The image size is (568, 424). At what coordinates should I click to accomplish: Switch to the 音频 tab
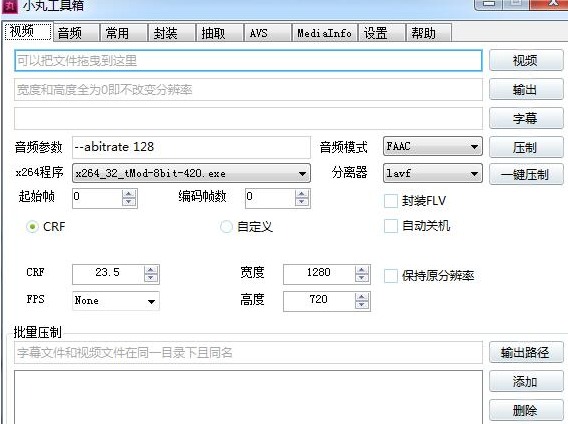pyautogui.click(x=76, y=33)
